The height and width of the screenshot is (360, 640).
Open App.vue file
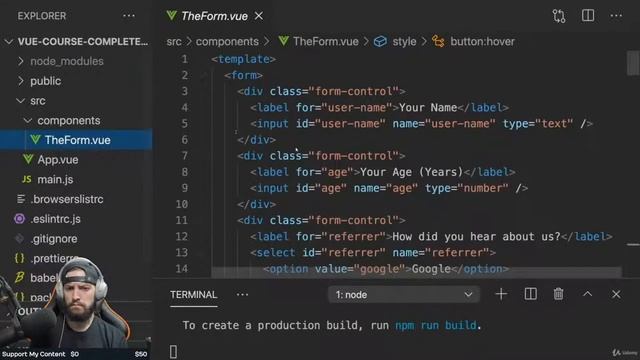[58, 160]
